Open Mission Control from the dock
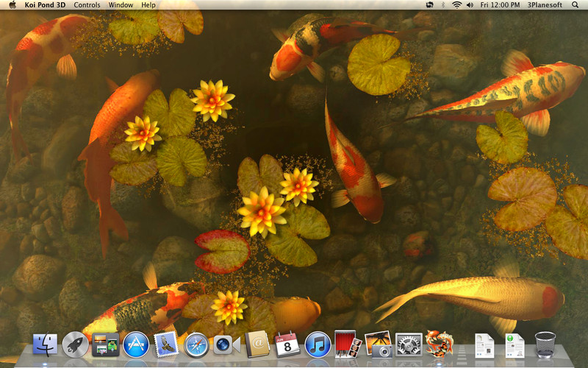 (106, 344)
